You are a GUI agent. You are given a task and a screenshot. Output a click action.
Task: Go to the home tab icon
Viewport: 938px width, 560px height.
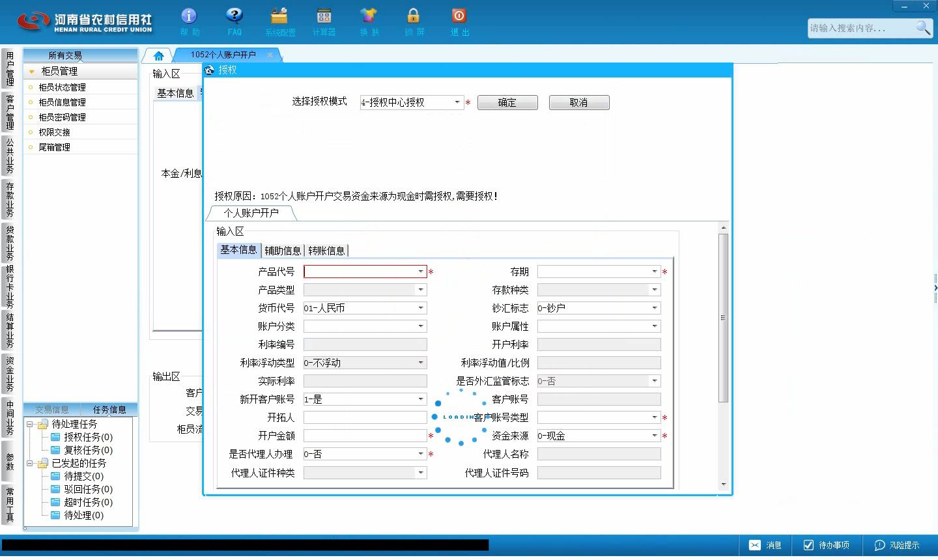click(158, 55)
